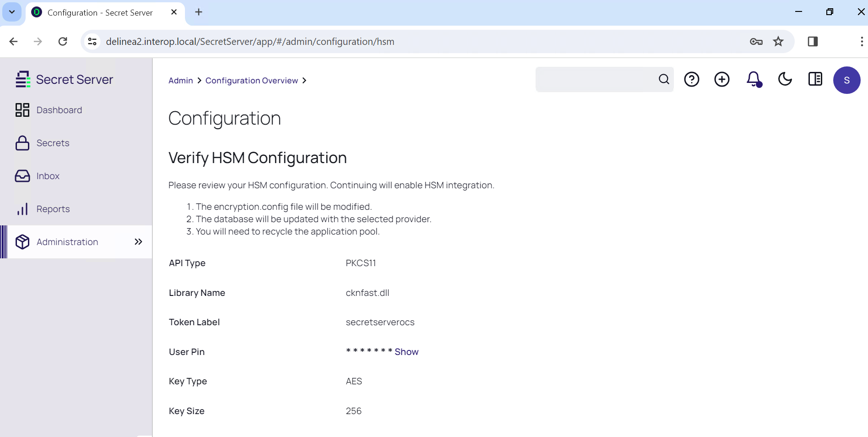868x437 pixels.
Task: Open notifications bell icon
Action: 754,79
